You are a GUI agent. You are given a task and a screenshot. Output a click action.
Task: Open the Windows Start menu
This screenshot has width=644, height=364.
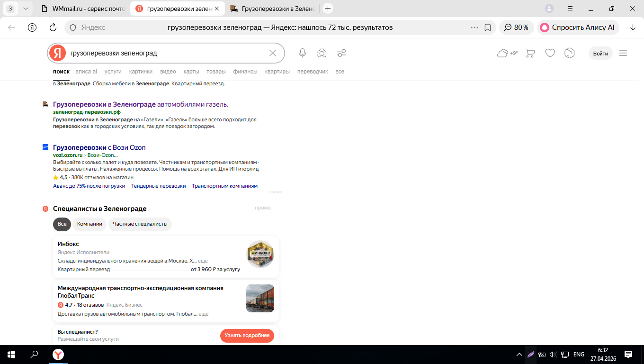[11, 354]
